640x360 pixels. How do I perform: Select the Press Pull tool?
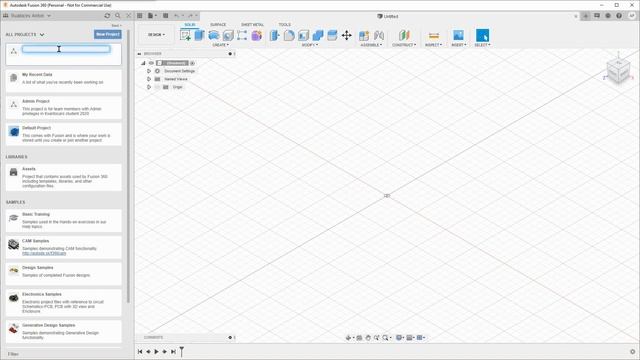click(274, 36)
